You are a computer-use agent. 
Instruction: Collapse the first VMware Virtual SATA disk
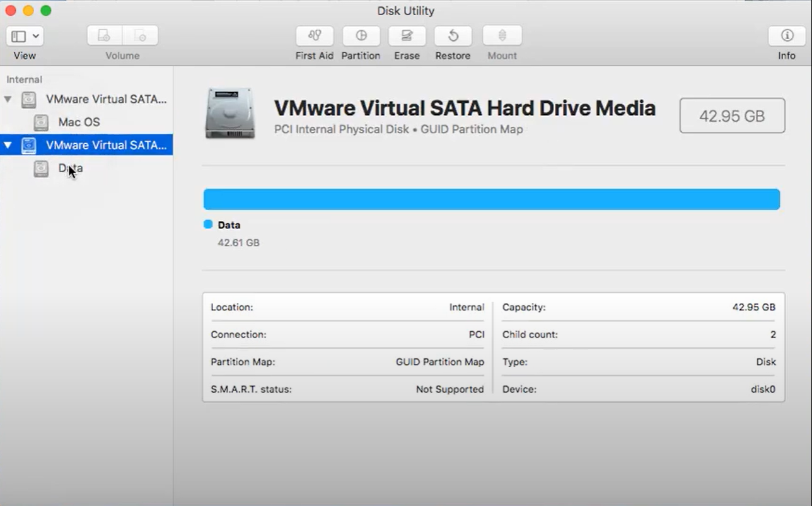tap(8, 99)
